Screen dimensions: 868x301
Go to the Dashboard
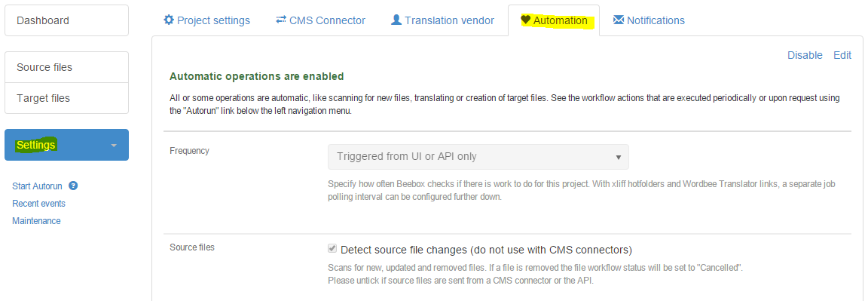66,20
